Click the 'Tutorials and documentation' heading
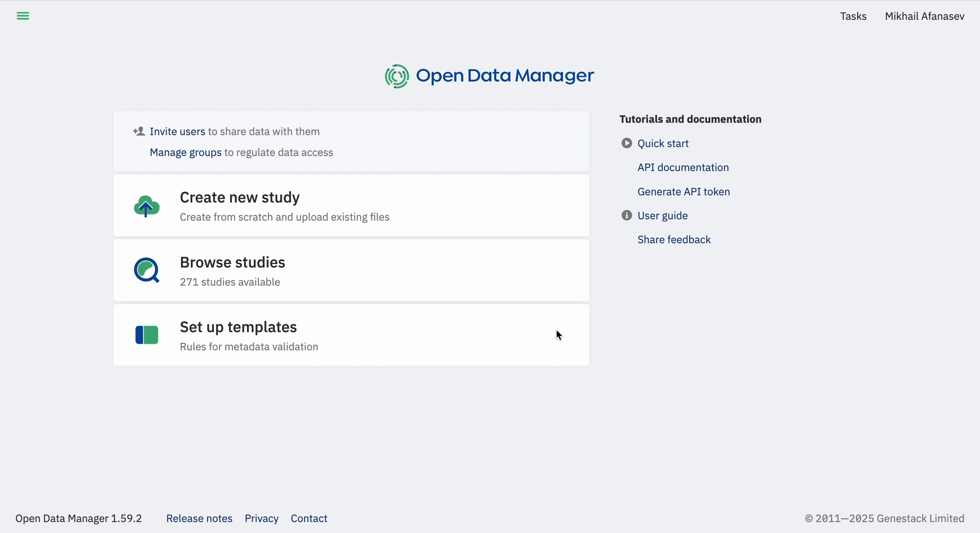This screenshot has width=980, height=533. [690, 119]
